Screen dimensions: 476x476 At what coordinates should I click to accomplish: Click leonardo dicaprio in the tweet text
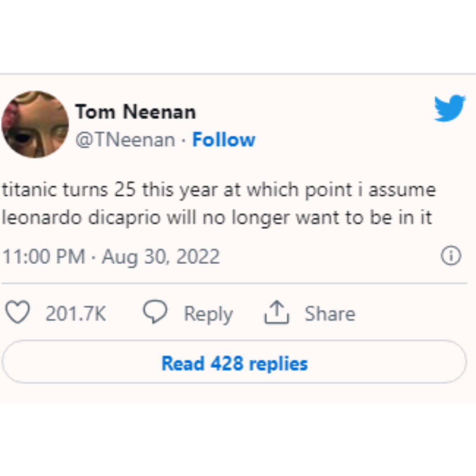81,218
